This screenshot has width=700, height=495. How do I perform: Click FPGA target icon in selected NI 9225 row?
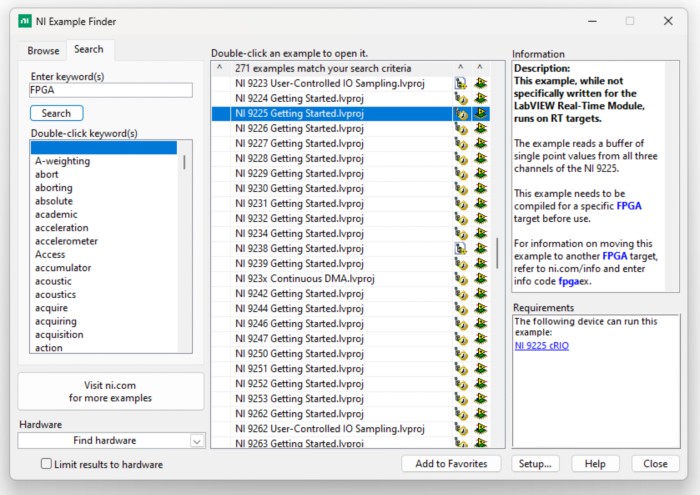click(x=480, y=113)
